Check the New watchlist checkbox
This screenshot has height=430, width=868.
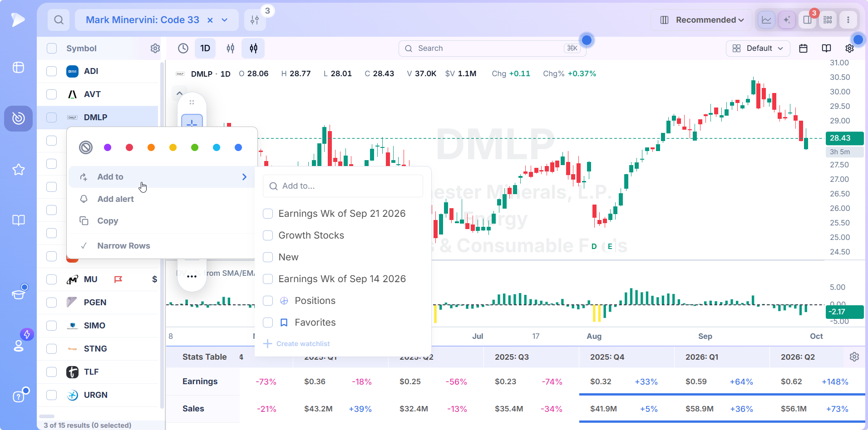tap(268, 257)
